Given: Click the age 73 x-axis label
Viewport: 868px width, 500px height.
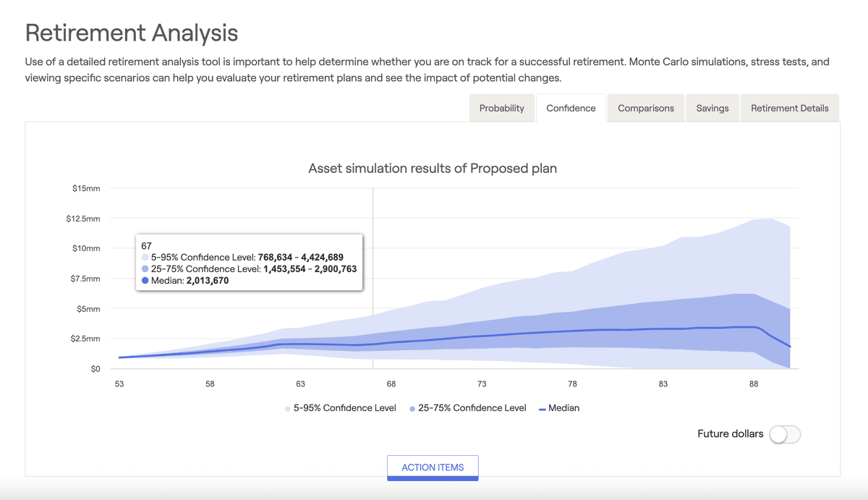Looking at the screenshot, I should click(x=482, y=384).
